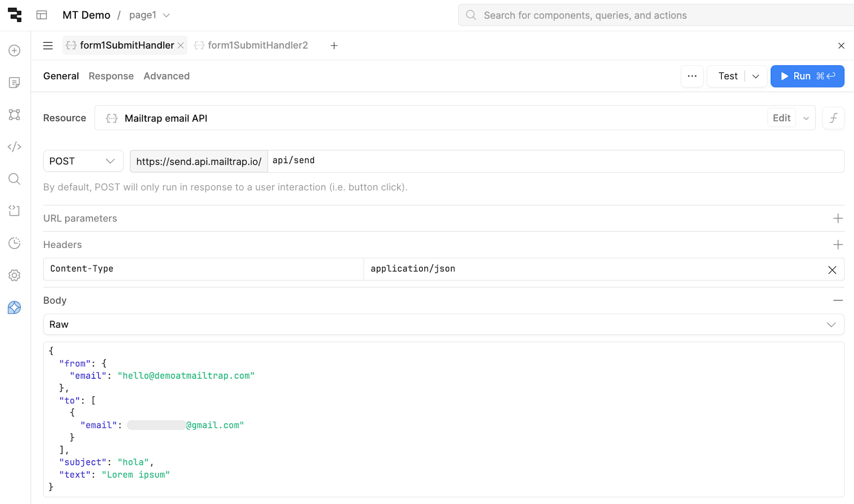Open the releases package icon in sidebar
The image size is (854, 504).
pos(14,210)
